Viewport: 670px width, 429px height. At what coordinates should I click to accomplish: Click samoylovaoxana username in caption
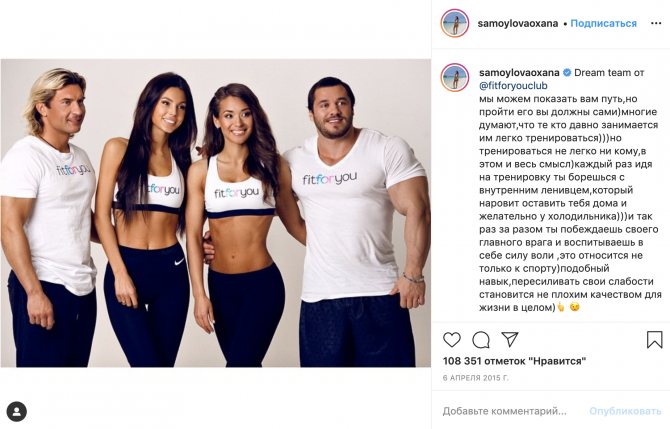[519, 73]
